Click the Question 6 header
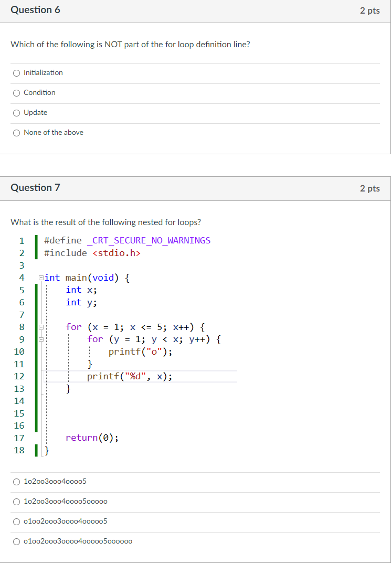Viewport: 392px width, 564px height. click(35, 10)
